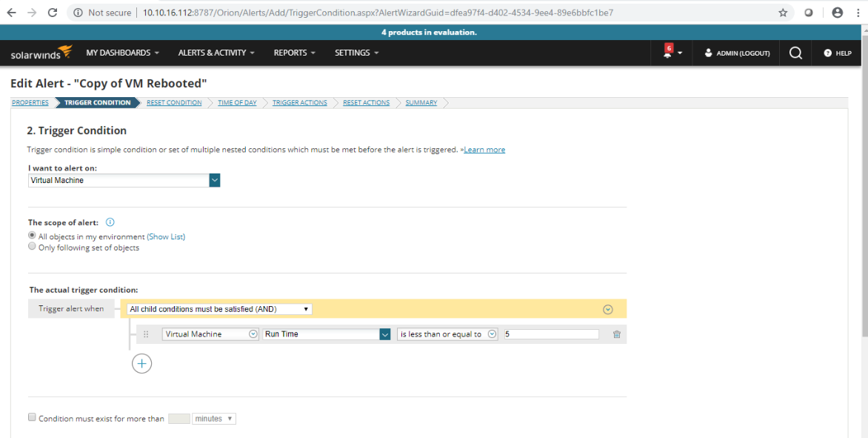The image size is (868, 438).
Task: Go to the Reset Actions step
Action: pos(366,102)
